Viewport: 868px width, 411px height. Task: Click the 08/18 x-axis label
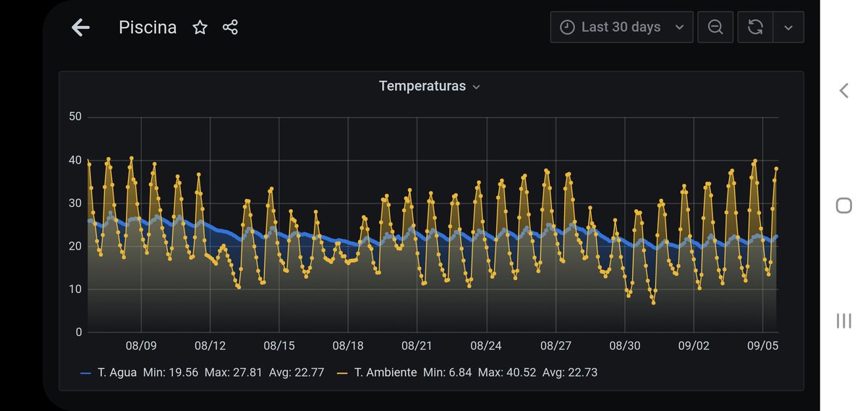348,346
